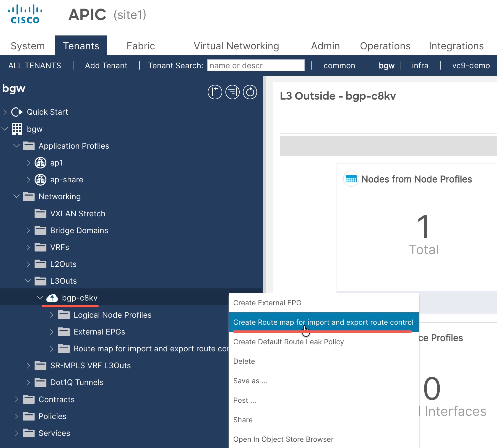Open the infra tenant link

(x=420, y=65)
